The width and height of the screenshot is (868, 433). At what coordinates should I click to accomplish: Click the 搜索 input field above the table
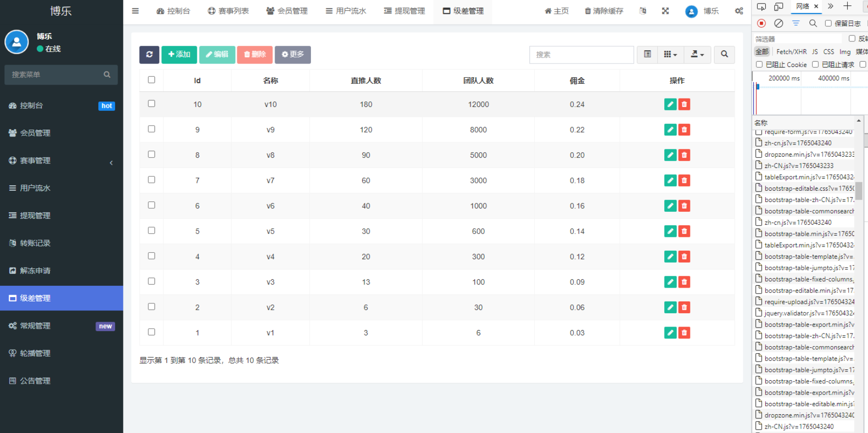581,55
